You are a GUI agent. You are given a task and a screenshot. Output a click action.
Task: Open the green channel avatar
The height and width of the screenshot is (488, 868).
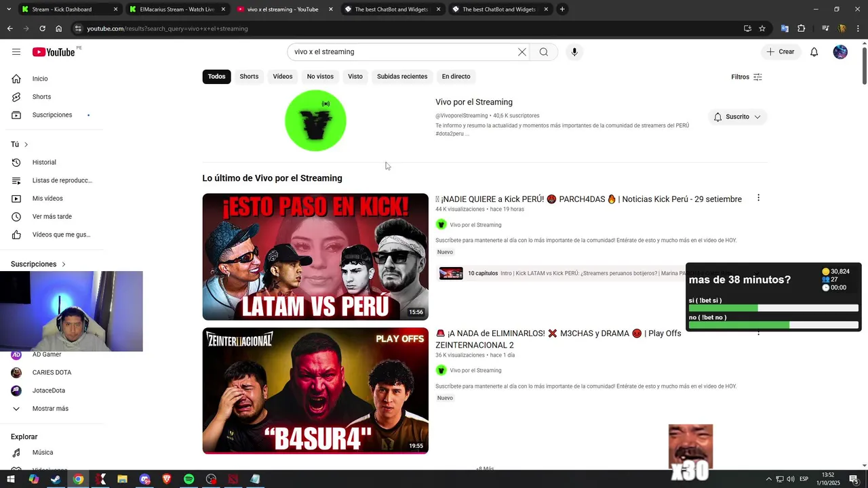(315, 121)
